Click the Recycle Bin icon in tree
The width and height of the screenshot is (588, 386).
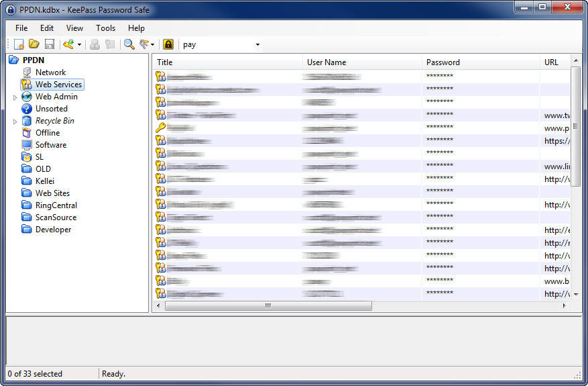tap(27, 121)
